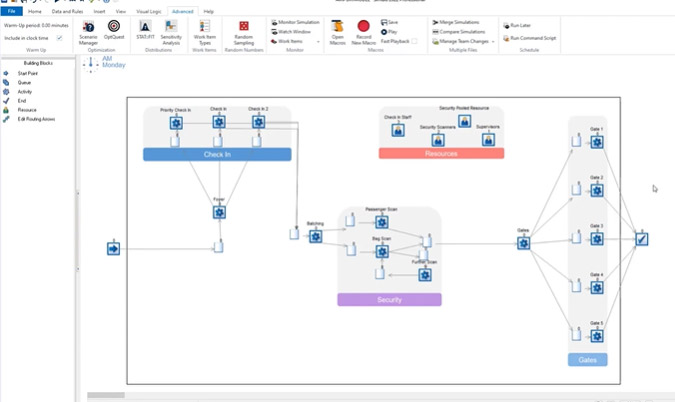Viewport: 675px width, 402px height.
Task: Select the Edit Routing Arrows tool
Action: tap(36, 119)
